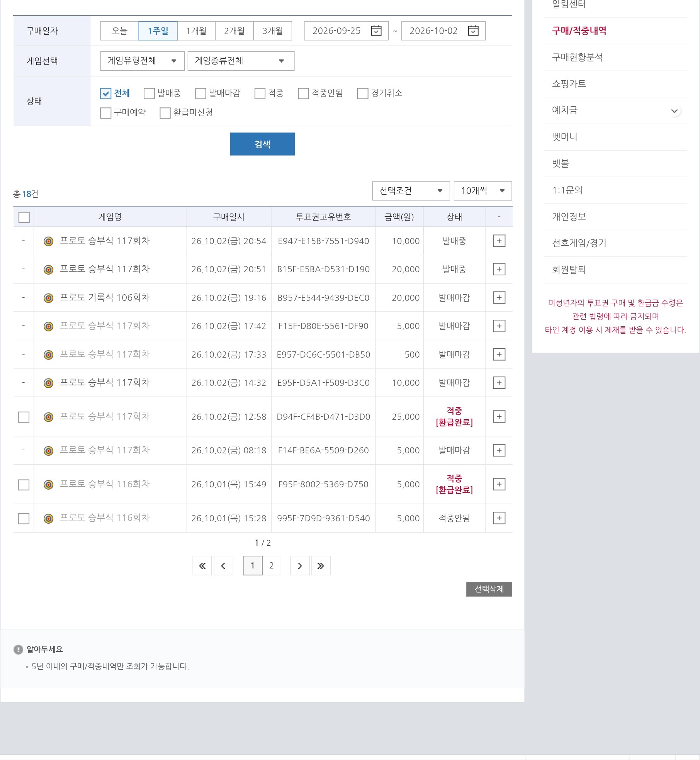Expand details for ticket E95F-D5A1-F509-D3C0
The width and height of the screenshot is (700, 760).
[x=499, y=383]
